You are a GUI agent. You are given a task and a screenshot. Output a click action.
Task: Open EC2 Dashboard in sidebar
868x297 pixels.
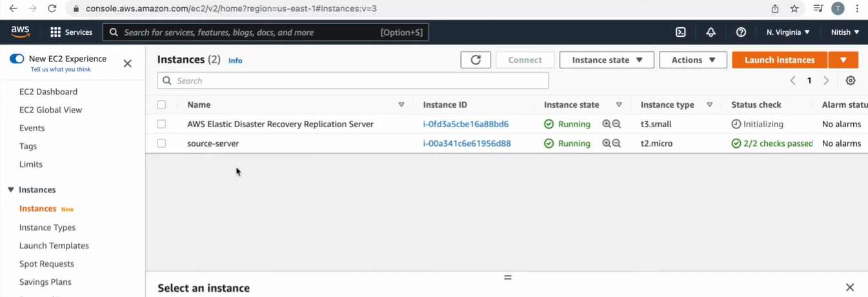tap(48, 92)
